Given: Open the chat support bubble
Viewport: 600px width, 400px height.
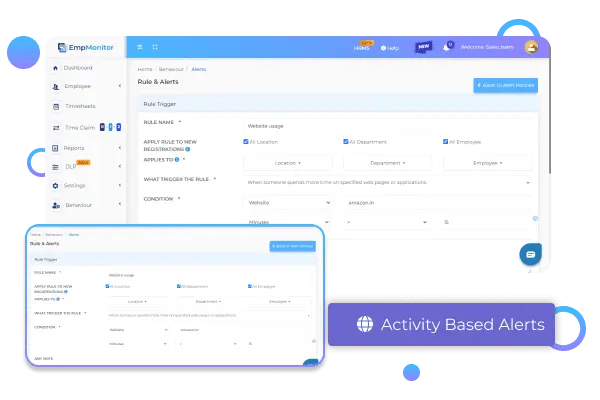Looking at the screenshot, I should tap(530, 254).
